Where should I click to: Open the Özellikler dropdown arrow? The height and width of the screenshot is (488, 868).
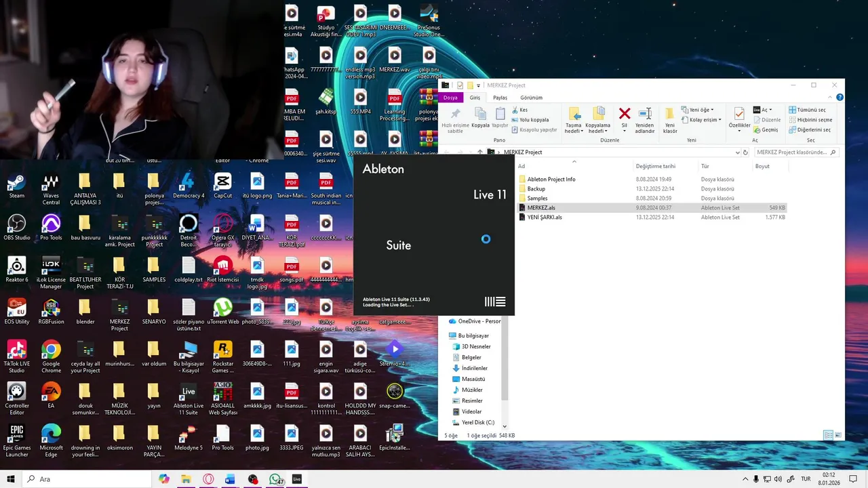click(739, 129)
